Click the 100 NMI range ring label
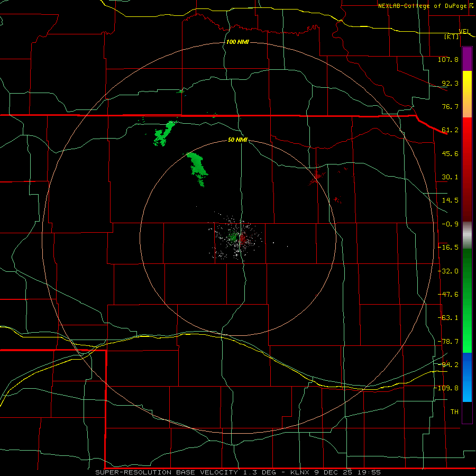The width and height of the screenshot is (476, 476). [237, 42]
